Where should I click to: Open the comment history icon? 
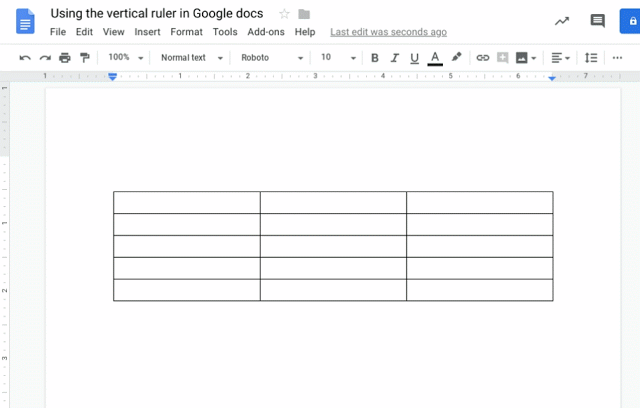(598, 21)
